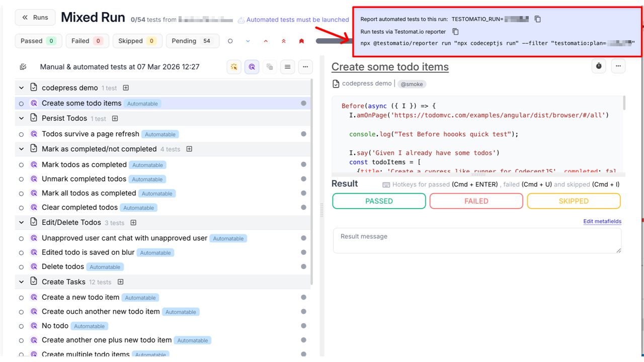Viewport: 644px width, 362px height.
Task: Select radio circle for Mark todos as completed
Action: 21,165
